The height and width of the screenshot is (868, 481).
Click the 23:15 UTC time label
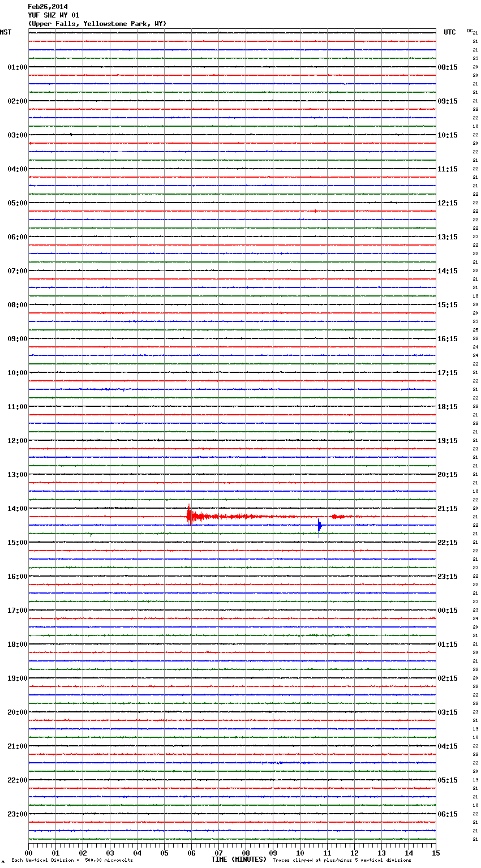pyautogui.click(x=448, y=577)
